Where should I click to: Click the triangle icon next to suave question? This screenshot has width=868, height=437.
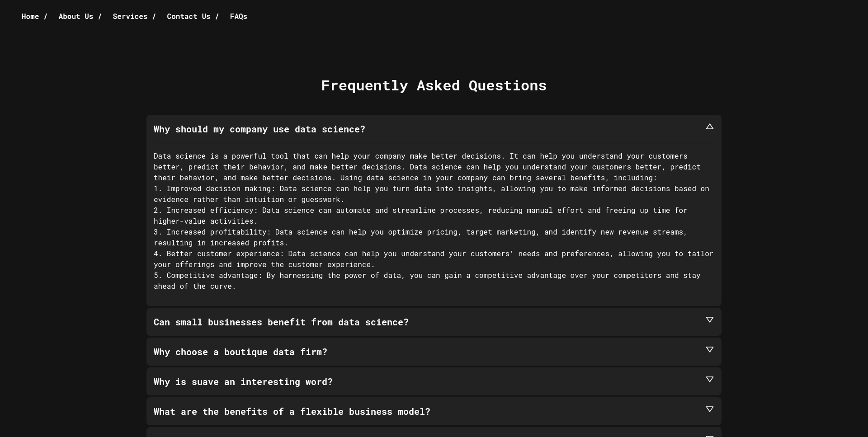point(709,379)
